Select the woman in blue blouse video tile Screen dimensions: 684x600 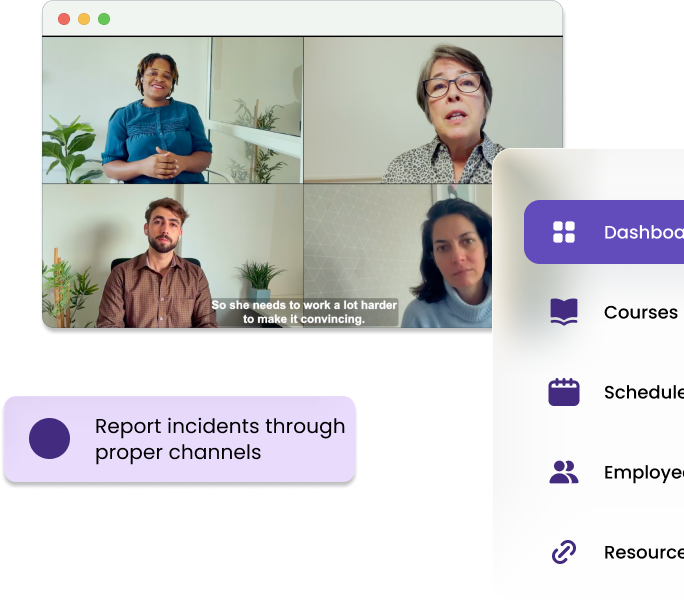(172, 110)
